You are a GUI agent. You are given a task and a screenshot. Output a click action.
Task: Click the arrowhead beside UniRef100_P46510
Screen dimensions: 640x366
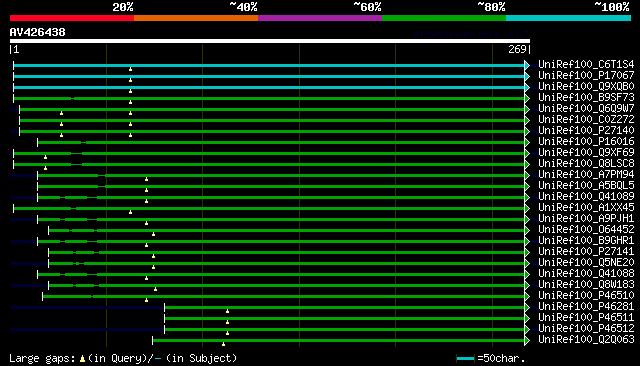[x=527, y=296]
